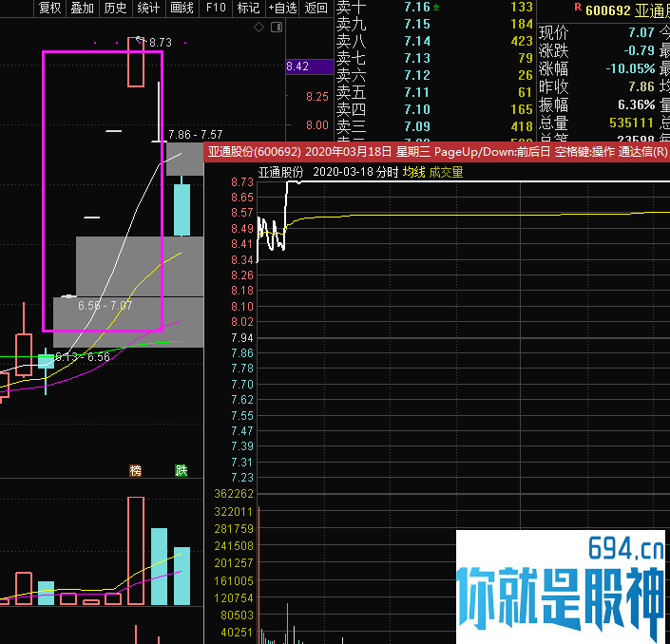Click the 卖八 volume 423
670x644 pixels.
tap(522, 42)
